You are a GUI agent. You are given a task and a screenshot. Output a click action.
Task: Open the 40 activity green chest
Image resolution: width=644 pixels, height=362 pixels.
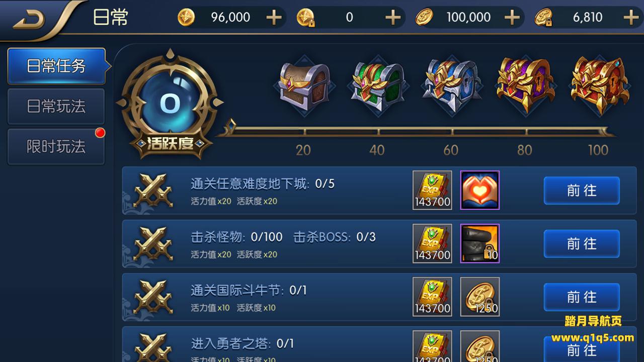377,86
